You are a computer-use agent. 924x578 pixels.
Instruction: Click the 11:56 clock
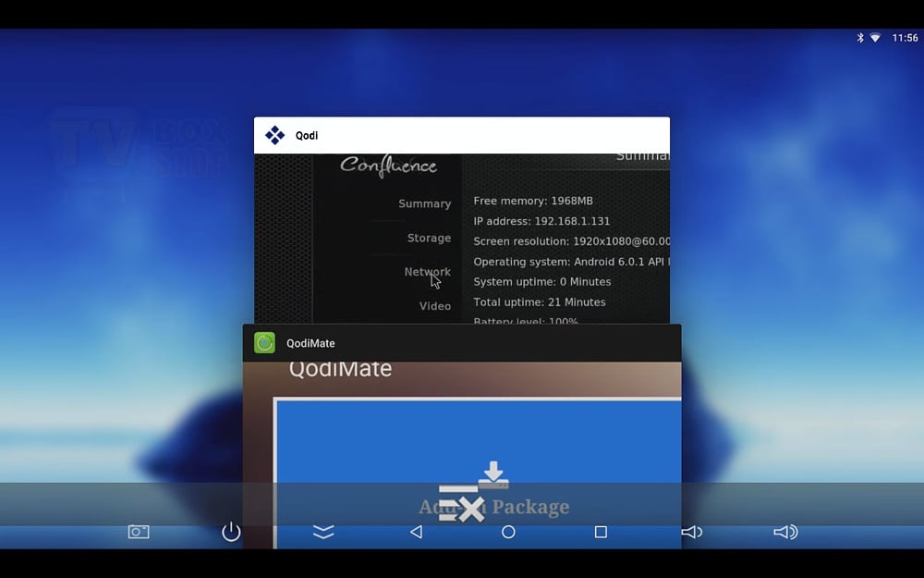pos(905,38)
